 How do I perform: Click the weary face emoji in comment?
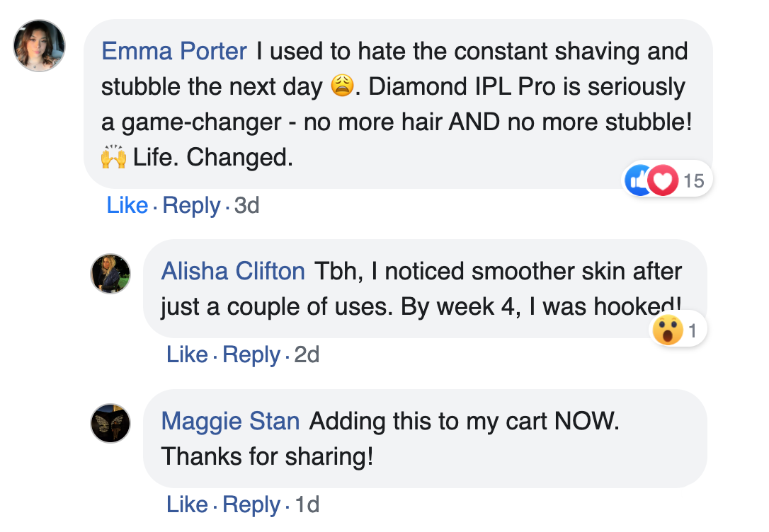click(x=342, y=87)
